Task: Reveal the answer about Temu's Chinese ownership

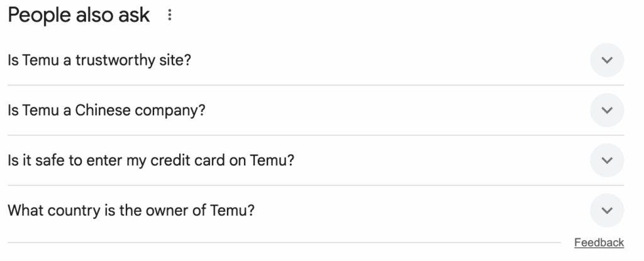Action: tap(316, 110)
